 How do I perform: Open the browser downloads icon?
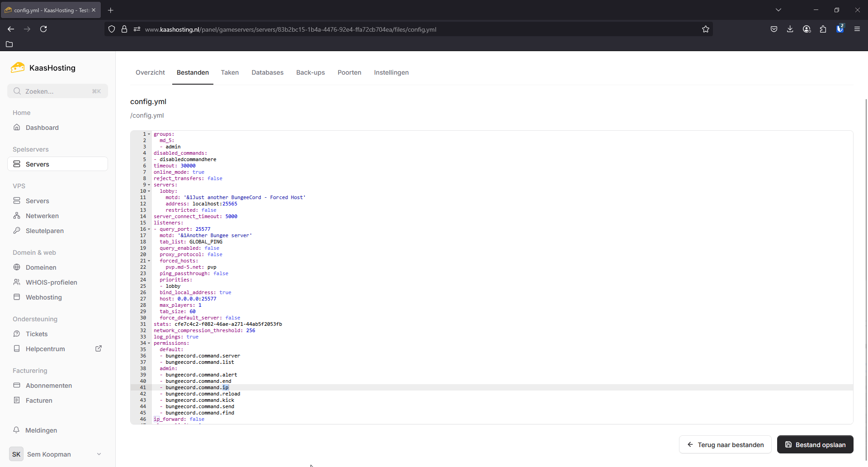790,29
